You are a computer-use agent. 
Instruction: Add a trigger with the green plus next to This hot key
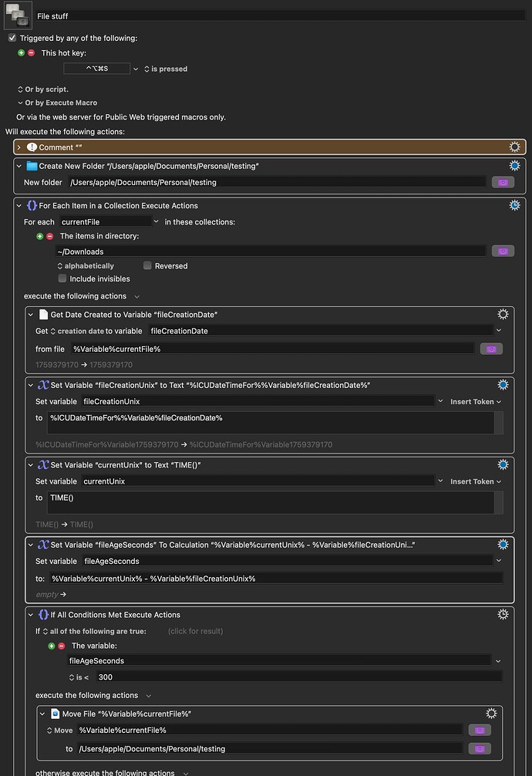(22, 53)
